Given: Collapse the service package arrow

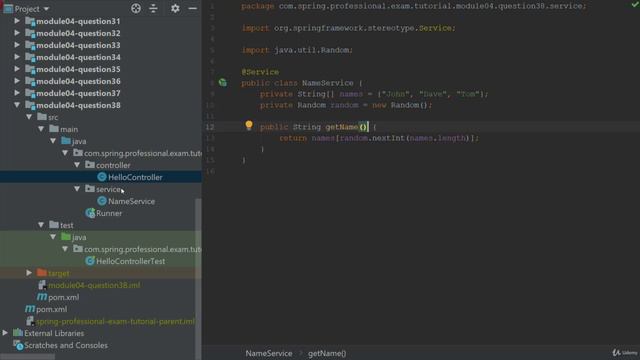Looking at the screenshot, I should click(x=77, y=189).
